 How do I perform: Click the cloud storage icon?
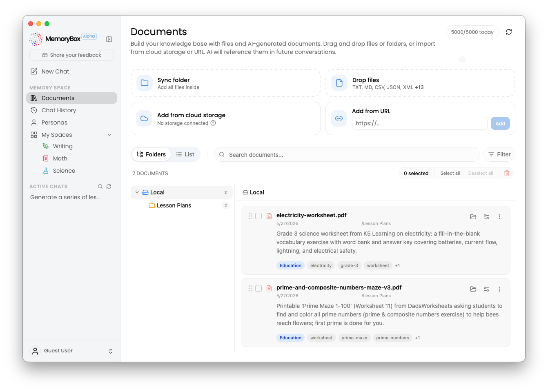pyautogui.click(x=144, y=118)
